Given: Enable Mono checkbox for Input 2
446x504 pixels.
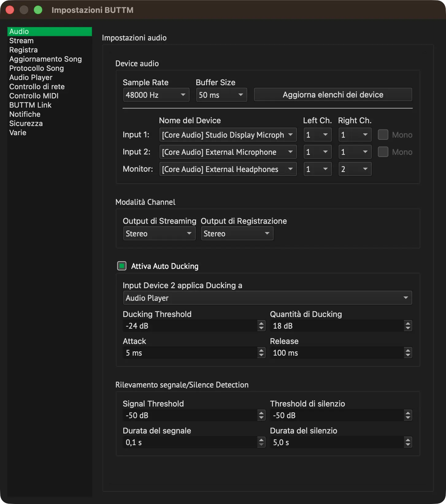Looking at the screenshot, I should coord(383,152).
